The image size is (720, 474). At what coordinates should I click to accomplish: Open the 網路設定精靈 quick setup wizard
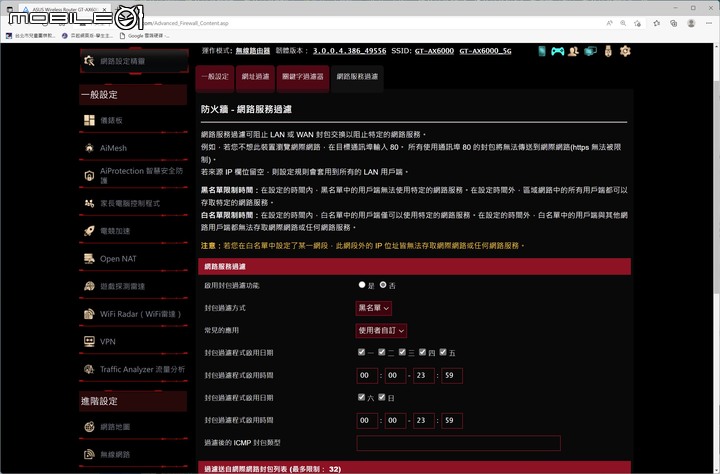coord(134,61)
